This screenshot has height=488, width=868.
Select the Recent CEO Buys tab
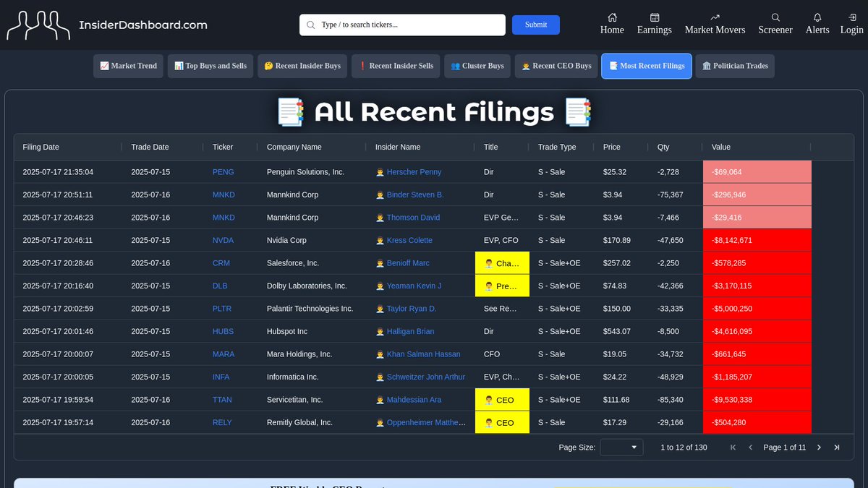tap(556, 66)
